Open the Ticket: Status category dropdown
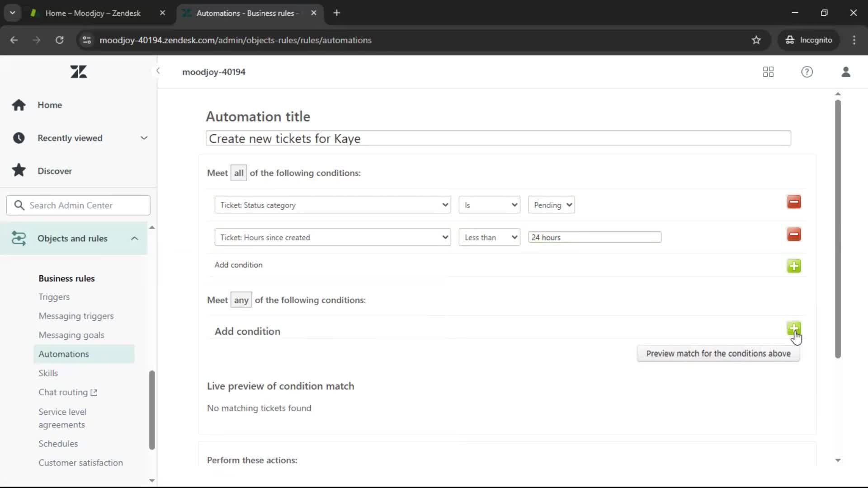The image size is (868, 488). 333,205
